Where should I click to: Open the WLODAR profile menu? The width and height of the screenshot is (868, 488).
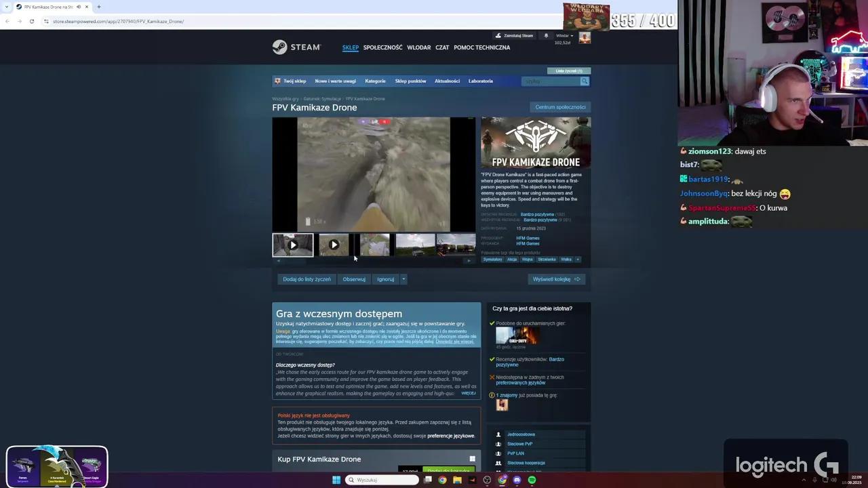pyautogui.click(x=418, y=47)
